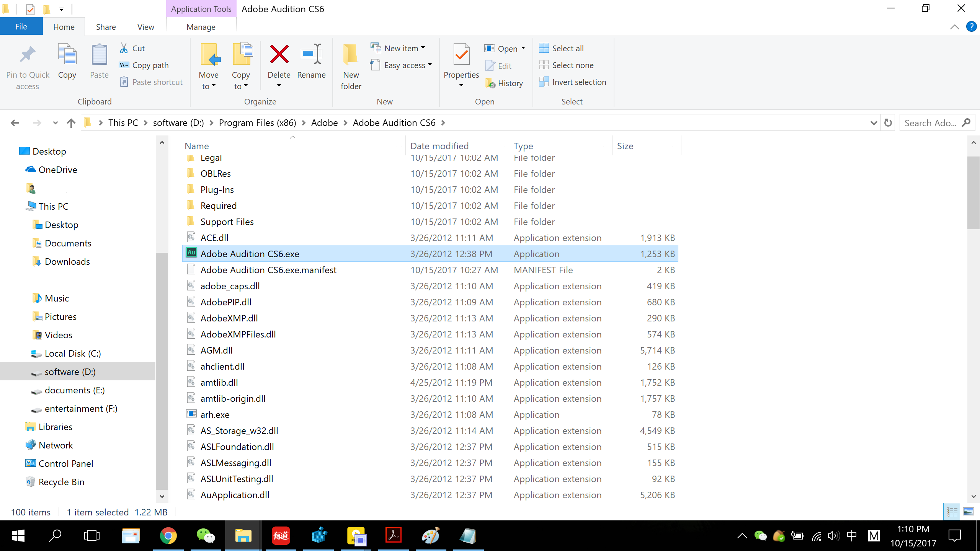Open OneDrive in navigation pane

click(58, 170)
